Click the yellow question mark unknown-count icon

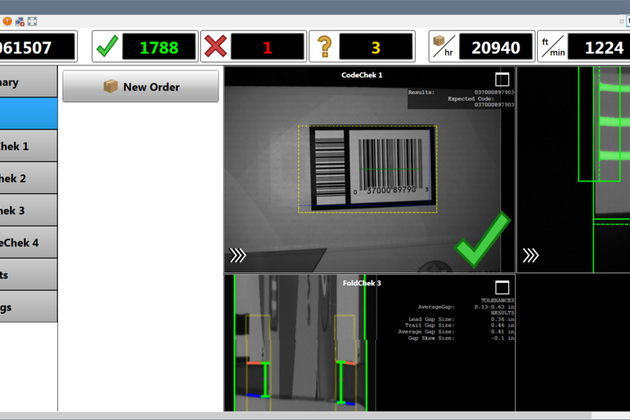325,46
